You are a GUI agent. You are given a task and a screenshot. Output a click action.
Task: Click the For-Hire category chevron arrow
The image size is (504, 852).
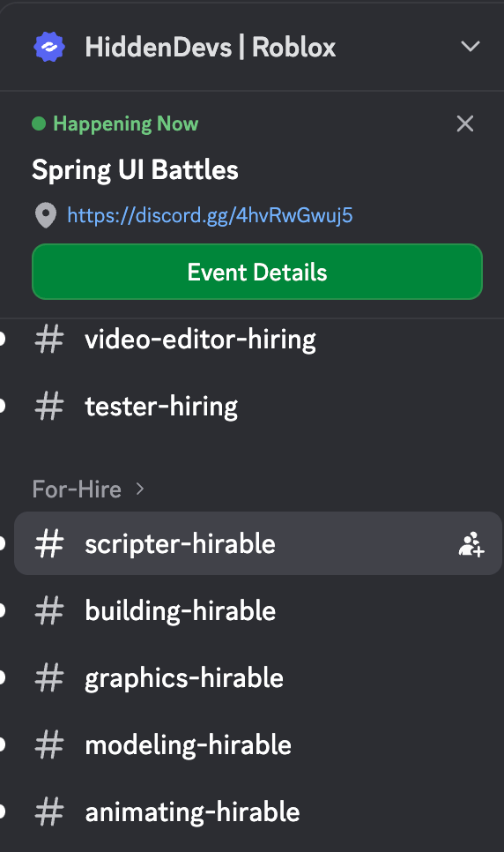[x=139, y=489]
